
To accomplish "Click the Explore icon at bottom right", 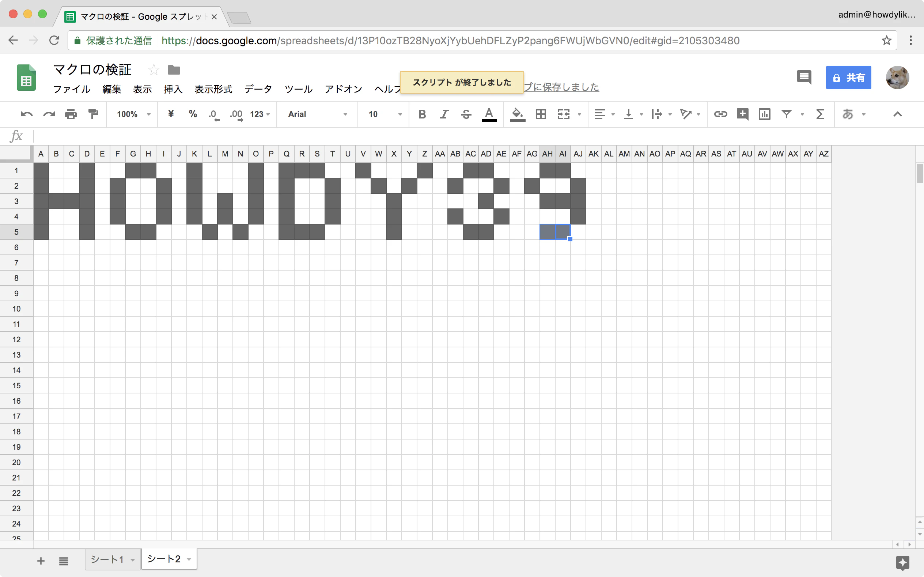I will point(902,562).
